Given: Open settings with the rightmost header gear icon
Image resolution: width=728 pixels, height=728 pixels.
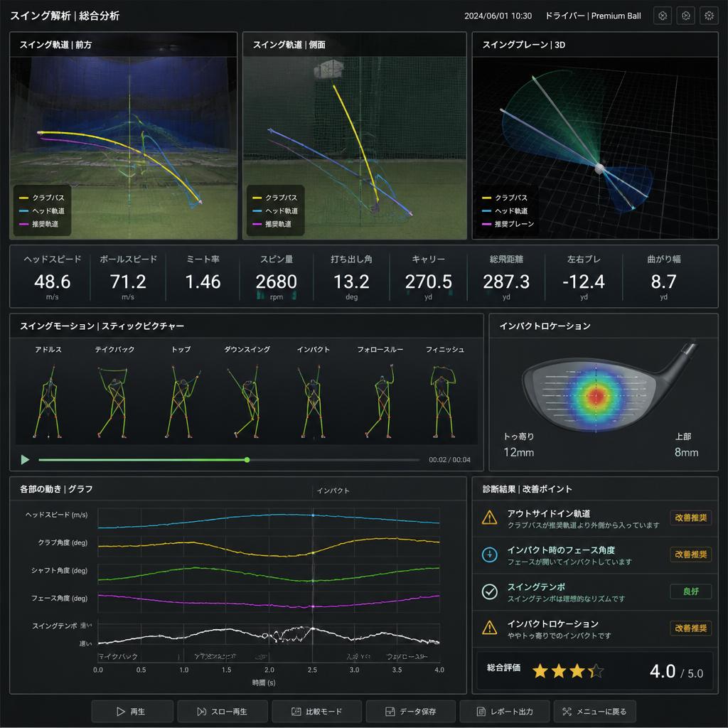Looking at the screenshot, I should coord(709,16).
